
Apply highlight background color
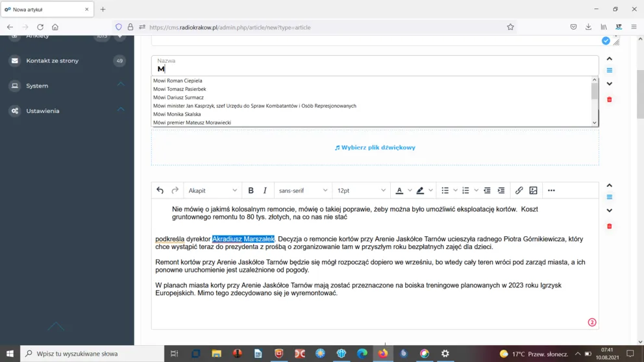pos(420,191)
